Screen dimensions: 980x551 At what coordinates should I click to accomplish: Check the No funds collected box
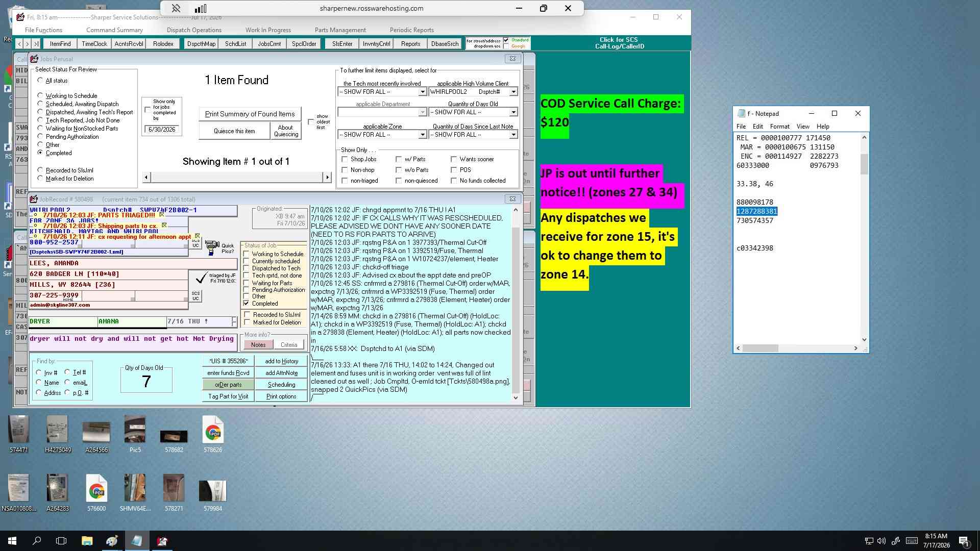coord(454,181)
